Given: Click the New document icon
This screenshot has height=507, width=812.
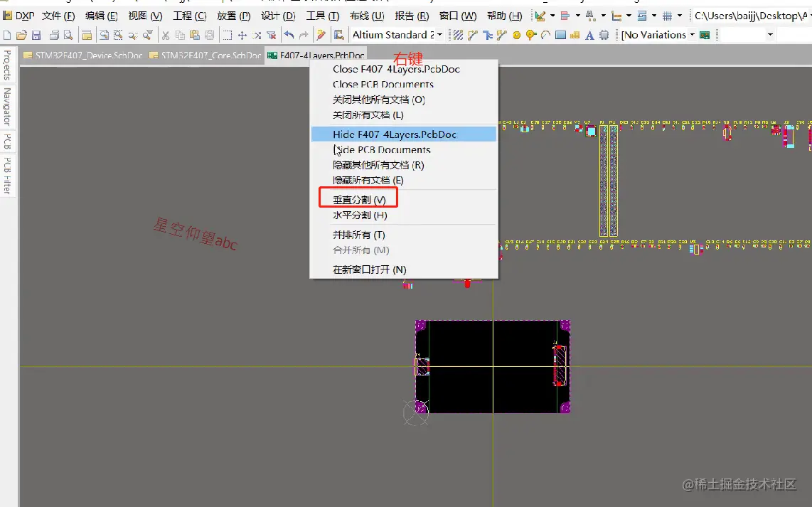Looking at the screenshot, I should pos(6,36).
